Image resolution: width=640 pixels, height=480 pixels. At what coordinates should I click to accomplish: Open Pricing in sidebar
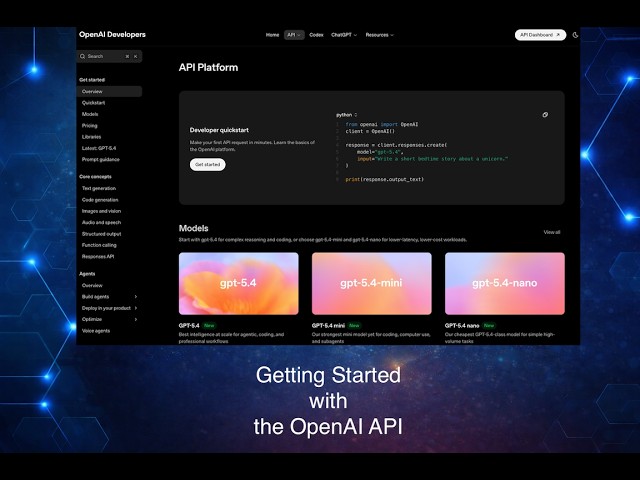tap(89, 126)
